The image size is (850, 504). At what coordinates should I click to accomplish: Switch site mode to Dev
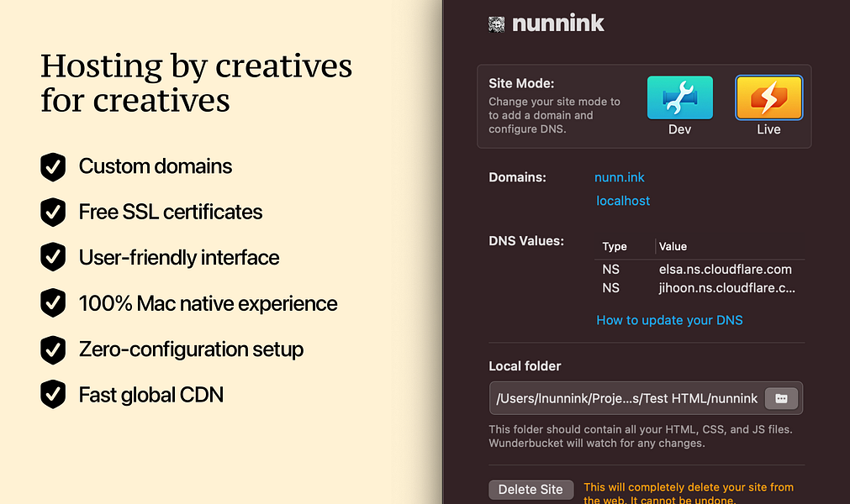[x=680, y=97]
